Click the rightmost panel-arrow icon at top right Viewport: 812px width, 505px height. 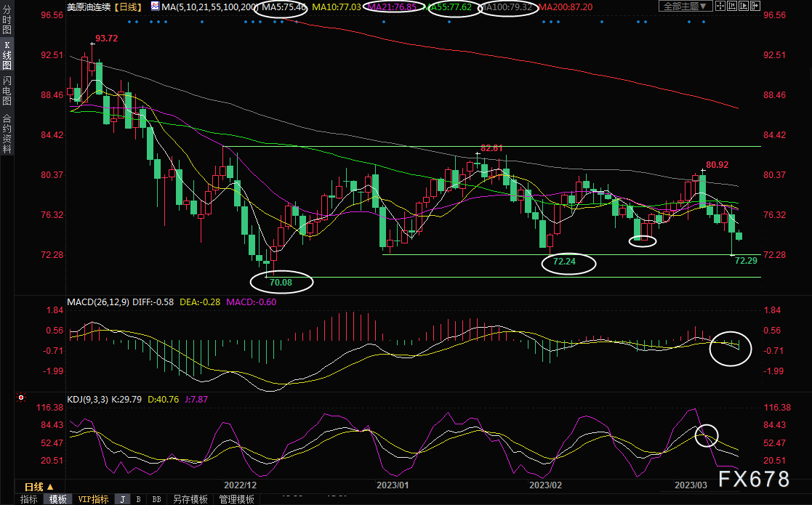click(x=755, y=7)
